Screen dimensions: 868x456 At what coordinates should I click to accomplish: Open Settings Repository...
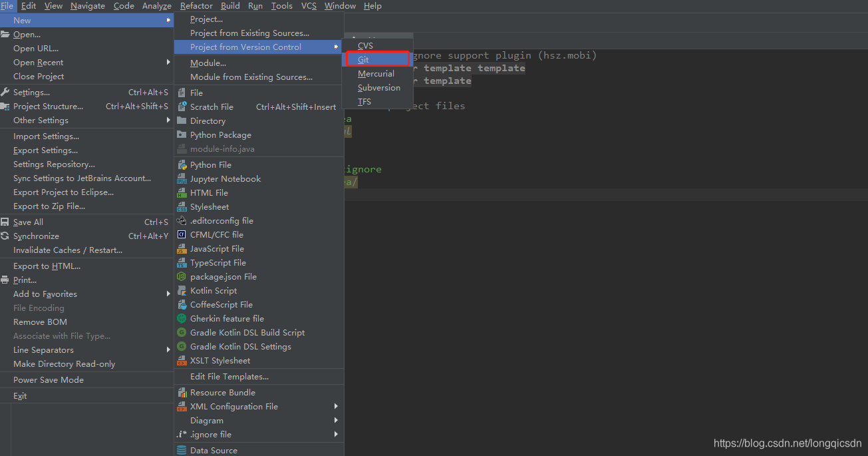(x=86, y=164)
